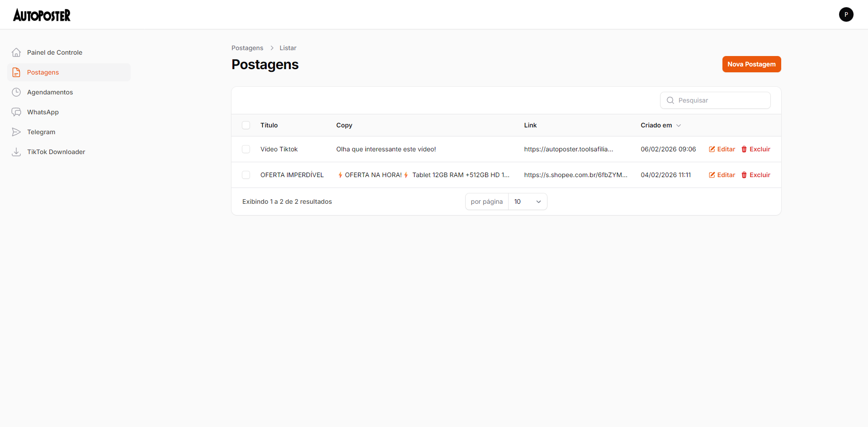Check the checkbox for the Vídeo Tiktok row
This screenshot has height=427, width=868.
pyautogui.click(x=246, y=149)
